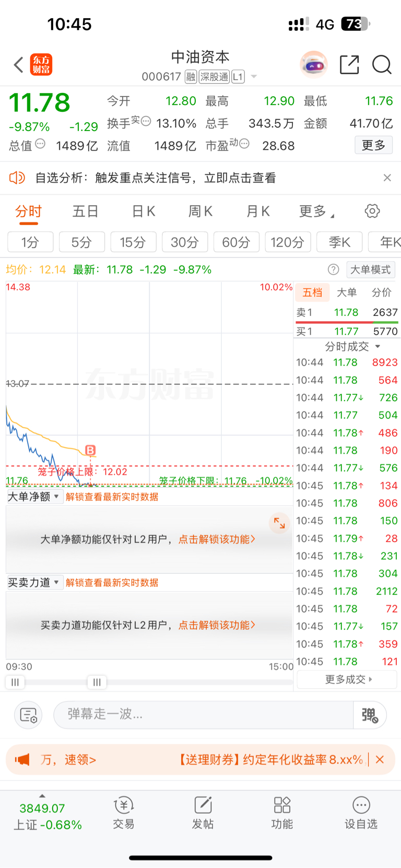The width and height of the screenshot is (401, 868).
Task: Select the 大单 tab
Action: 347,292
